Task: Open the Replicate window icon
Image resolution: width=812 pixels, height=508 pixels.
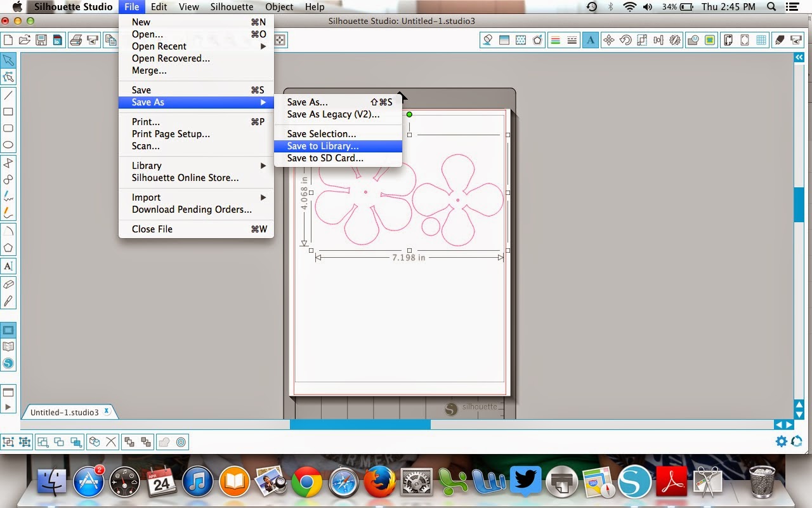Action: 675,40
